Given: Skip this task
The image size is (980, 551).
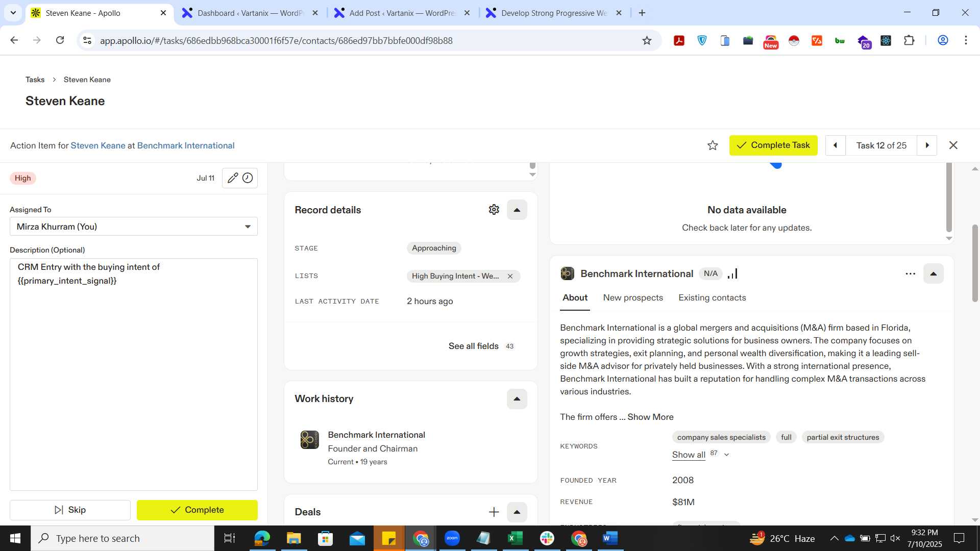Looking at the screenshot, I should [70, 510].
